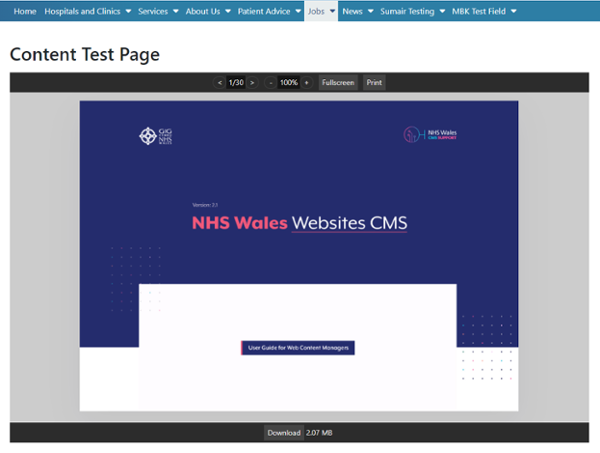
Task: Expand the Services dropdown arrow
Action: pyautogui.click(x=176, y=11)
